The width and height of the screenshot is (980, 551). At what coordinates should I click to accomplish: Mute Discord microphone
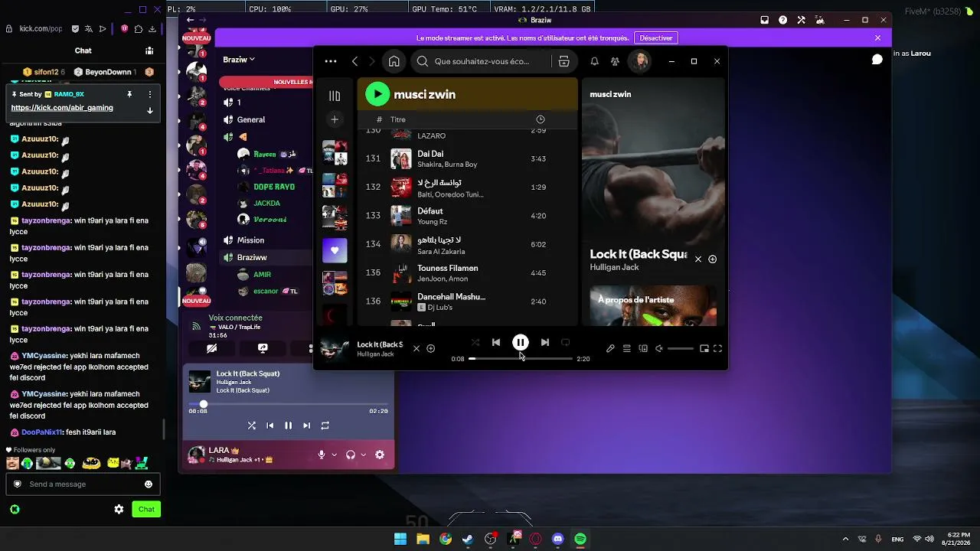(322, 455)
